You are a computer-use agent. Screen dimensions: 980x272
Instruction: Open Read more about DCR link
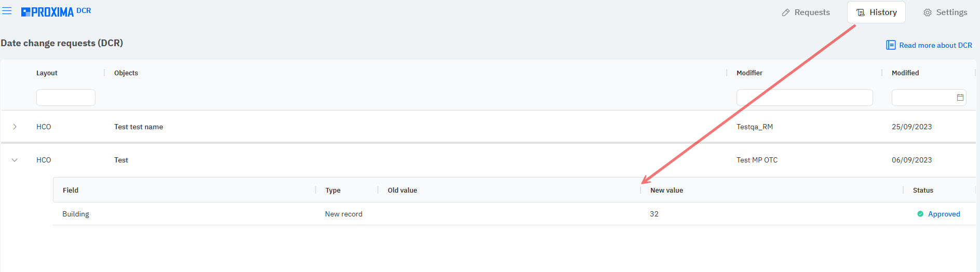click(x=935, y=45)
